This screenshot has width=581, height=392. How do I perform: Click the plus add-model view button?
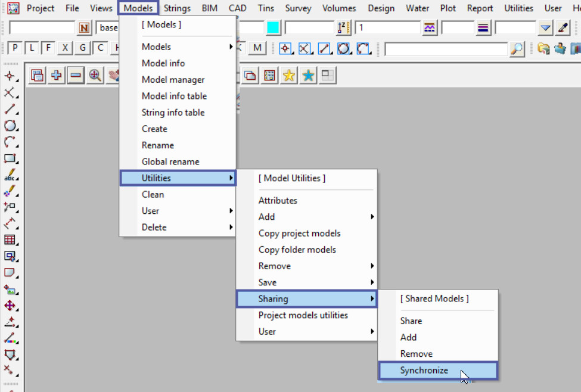tap(57, 76)
